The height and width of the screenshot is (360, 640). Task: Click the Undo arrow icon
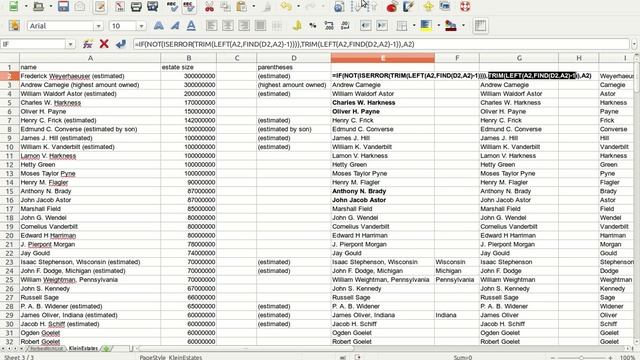286,6
